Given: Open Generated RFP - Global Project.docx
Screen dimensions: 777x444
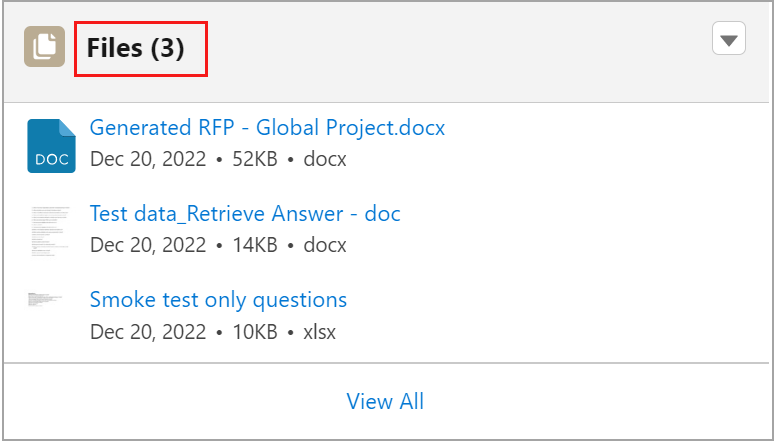Looking at the screenshot, I should tap(267, 128).
